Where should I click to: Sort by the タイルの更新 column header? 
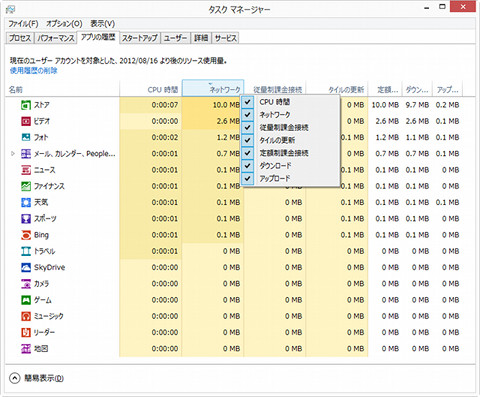point(337,89)
